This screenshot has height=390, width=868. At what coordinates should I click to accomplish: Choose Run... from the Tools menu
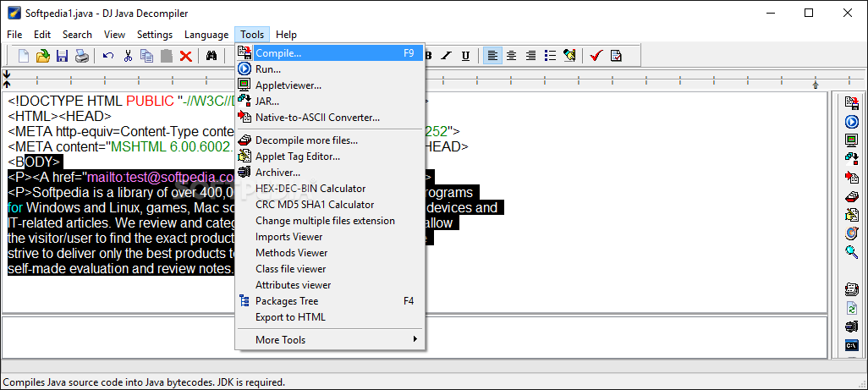pyautogui.click(x=330, y=69)
